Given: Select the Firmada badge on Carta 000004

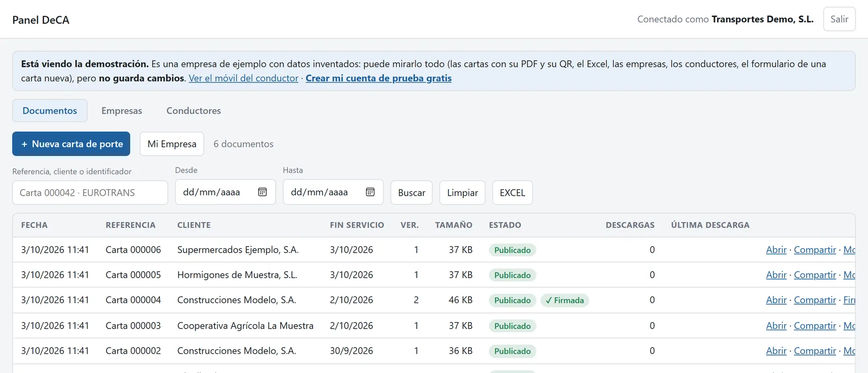Looking at the screenshot, I should (565, 300).
